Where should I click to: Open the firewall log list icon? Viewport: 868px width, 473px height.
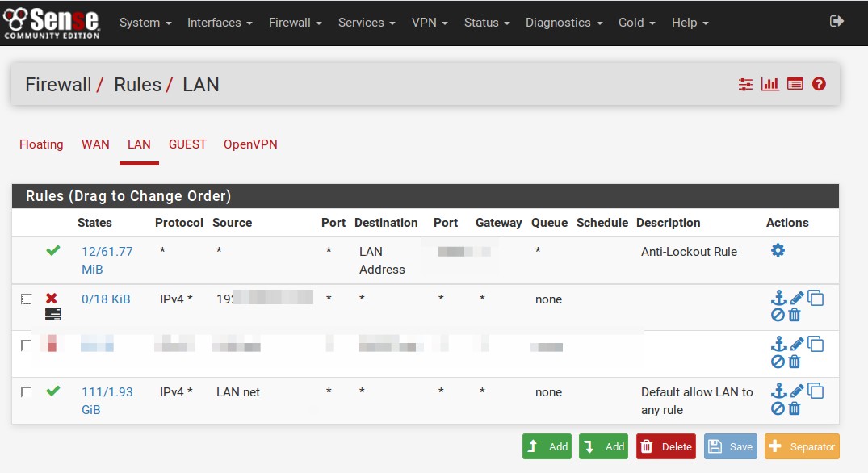[x=795, y=84]
